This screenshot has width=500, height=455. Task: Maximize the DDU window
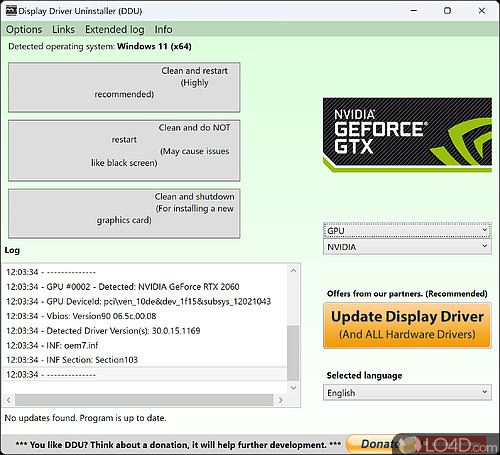point(447,11)
